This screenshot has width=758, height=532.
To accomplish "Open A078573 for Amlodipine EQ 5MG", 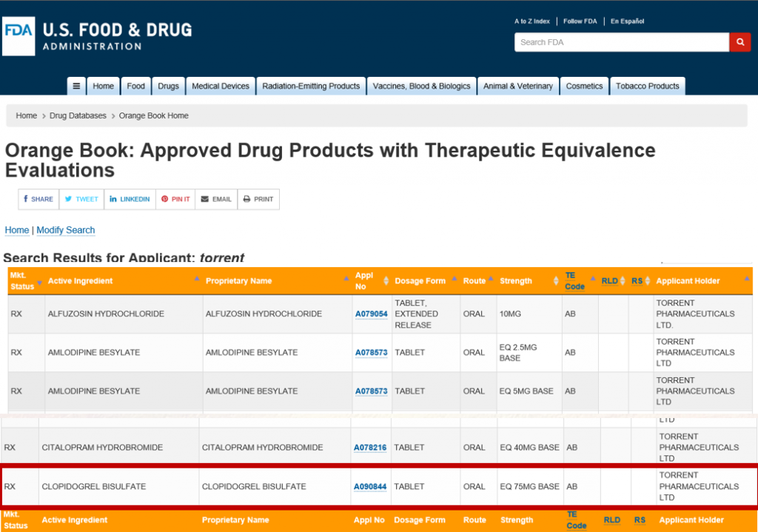I will 372,391.
